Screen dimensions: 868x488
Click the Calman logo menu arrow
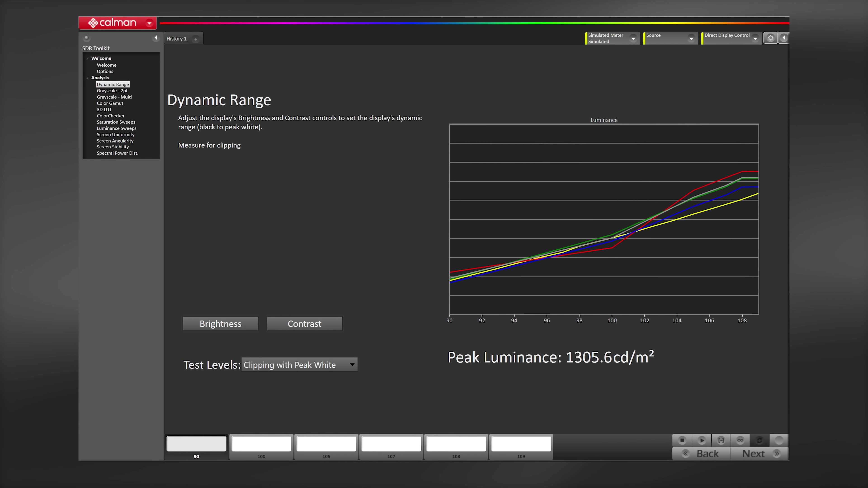(149, 23)
